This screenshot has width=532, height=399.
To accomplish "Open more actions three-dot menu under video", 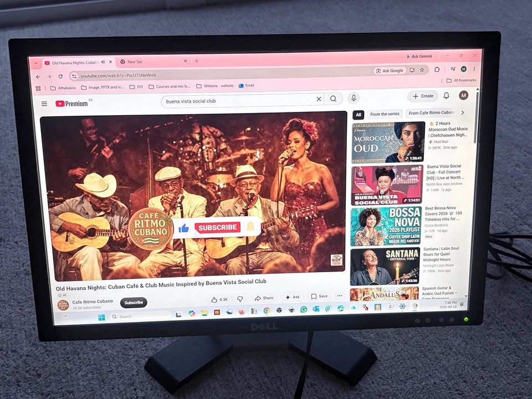I will tap(340, 295).
